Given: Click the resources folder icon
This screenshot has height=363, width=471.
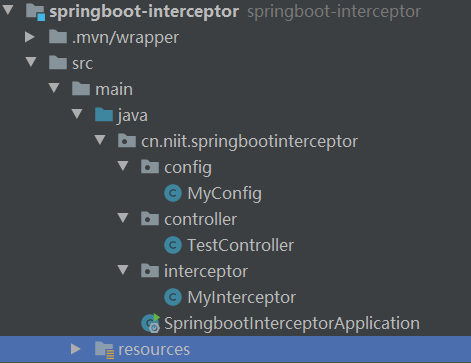Looking at the screenshot, I should (x=104, y=350).
